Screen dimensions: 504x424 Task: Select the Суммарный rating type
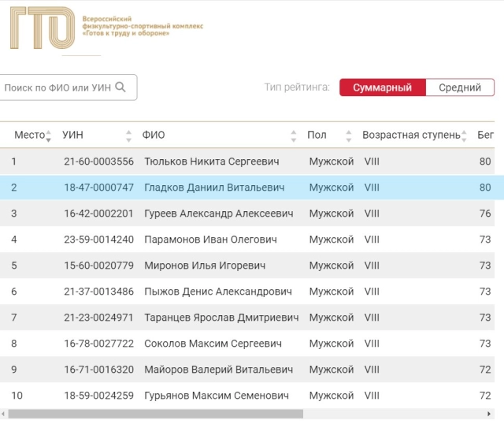pyautogui.click(x=383, y=87)
